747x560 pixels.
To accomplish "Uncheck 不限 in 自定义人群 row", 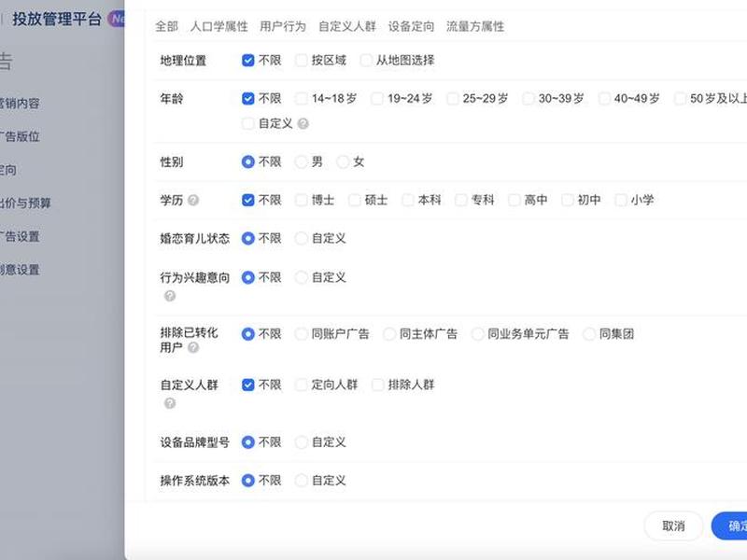I will [247, 385].
